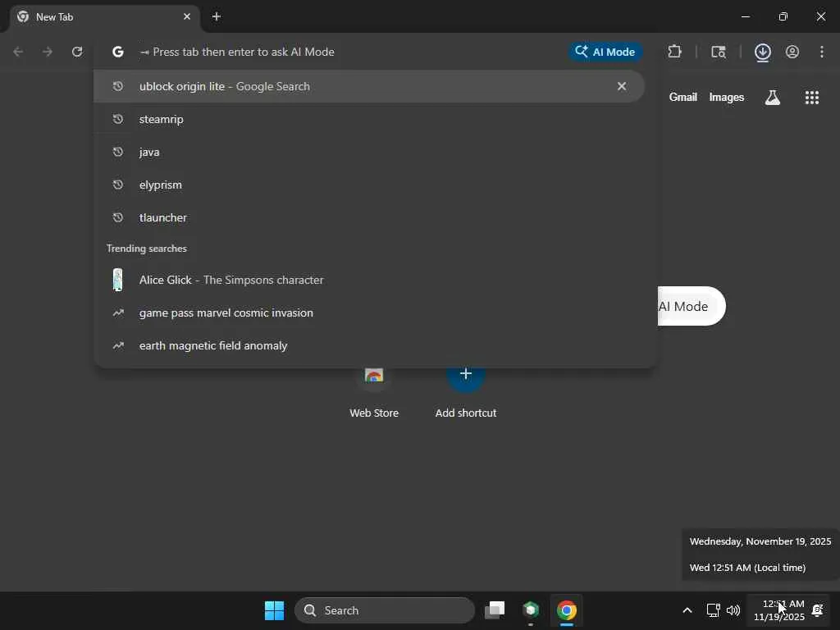Screen dimensions: 840x630
Task: Select elyprism history suggestion
Action: 368,185
